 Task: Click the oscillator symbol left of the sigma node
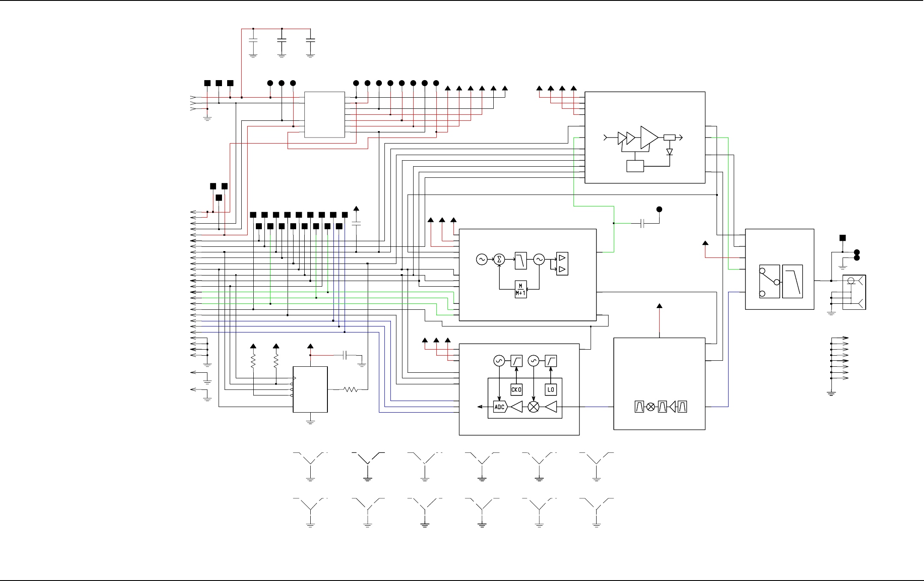click(x=482, y=259)
